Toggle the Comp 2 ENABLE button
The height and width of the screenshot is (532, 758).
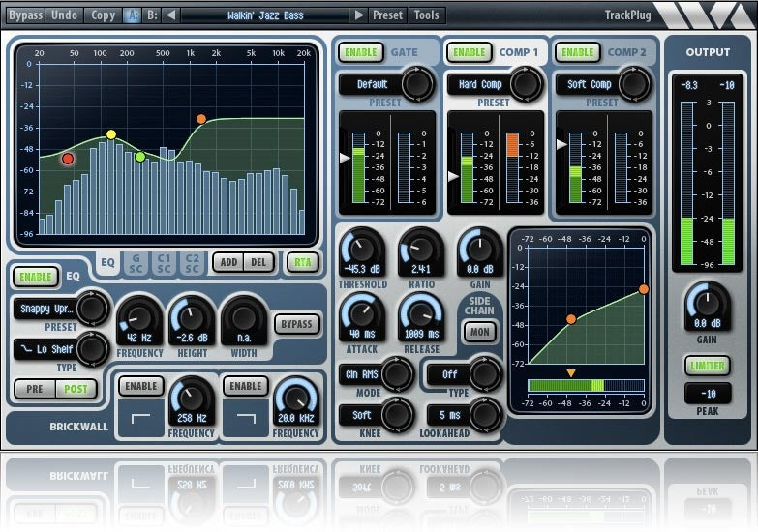click(x=577, y=52)
